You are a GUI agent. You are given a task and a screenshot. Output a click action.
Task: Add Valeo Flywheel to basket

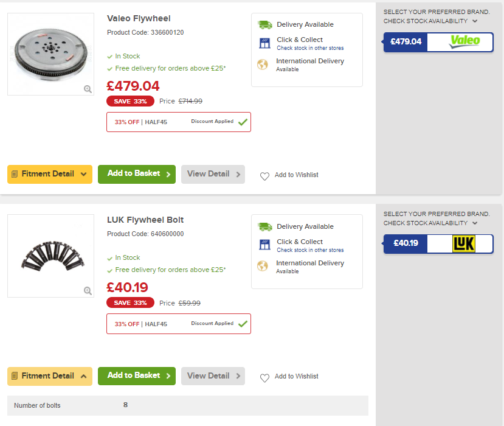(136, 174)
